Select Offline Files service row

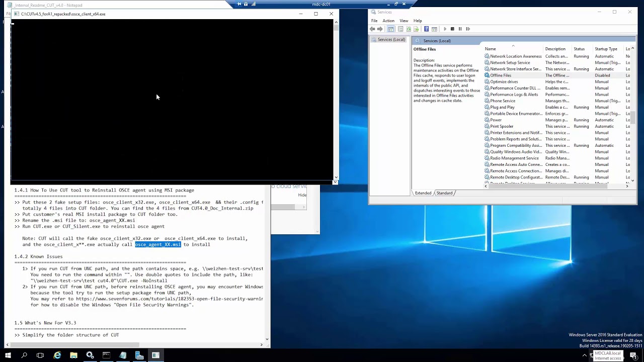click(x=557, y=75)
